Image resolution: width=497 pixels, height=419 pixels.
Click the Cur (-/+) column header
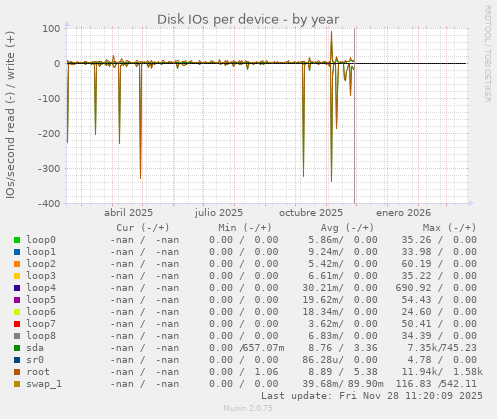coord(143,228)
